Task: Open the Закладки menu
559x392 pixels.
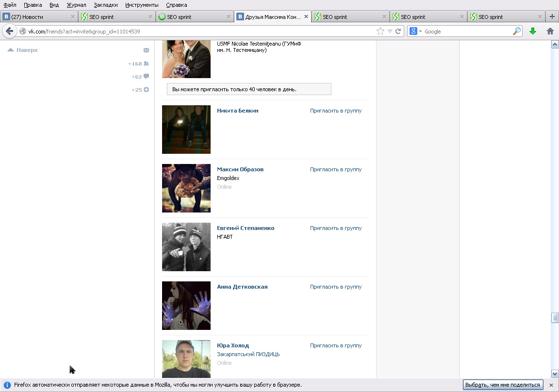Action: click(x=105, y=5)
